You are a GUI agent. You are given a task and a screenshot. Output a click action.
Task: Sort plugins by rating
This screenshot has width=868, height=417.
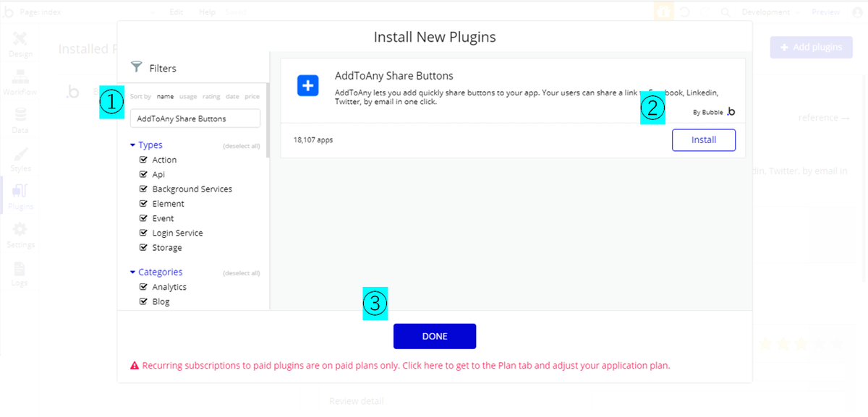click(211, 96)
